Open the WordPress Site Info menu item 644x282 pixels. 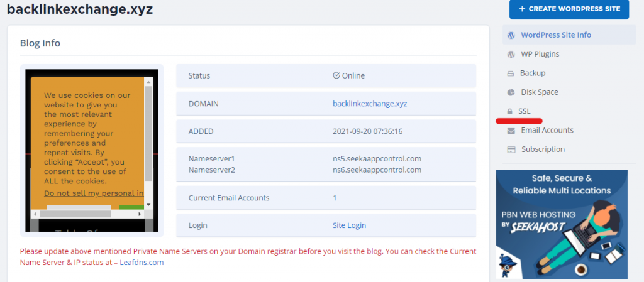pos(569,35)
